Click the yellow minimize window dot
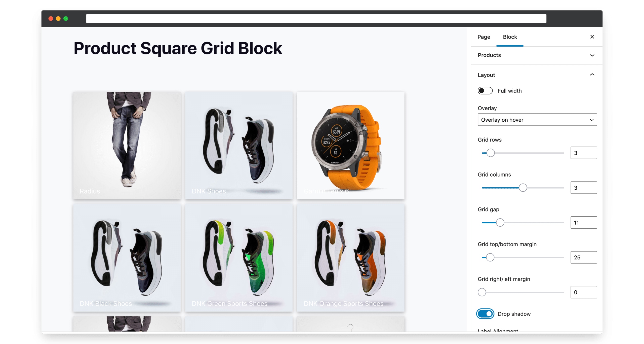This screenshot has width=644, height=344. pyautogui.click(x=58, y=19)
